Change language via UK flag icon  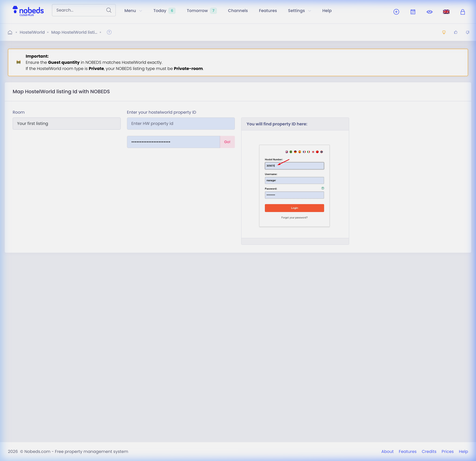[x=446, y=12]
